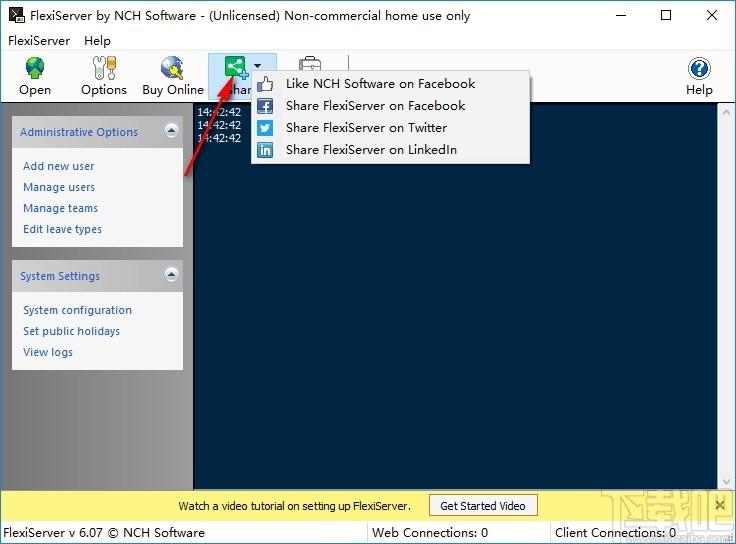
Task: Open the FlexiServer menu
Action: tap(39, 41)
